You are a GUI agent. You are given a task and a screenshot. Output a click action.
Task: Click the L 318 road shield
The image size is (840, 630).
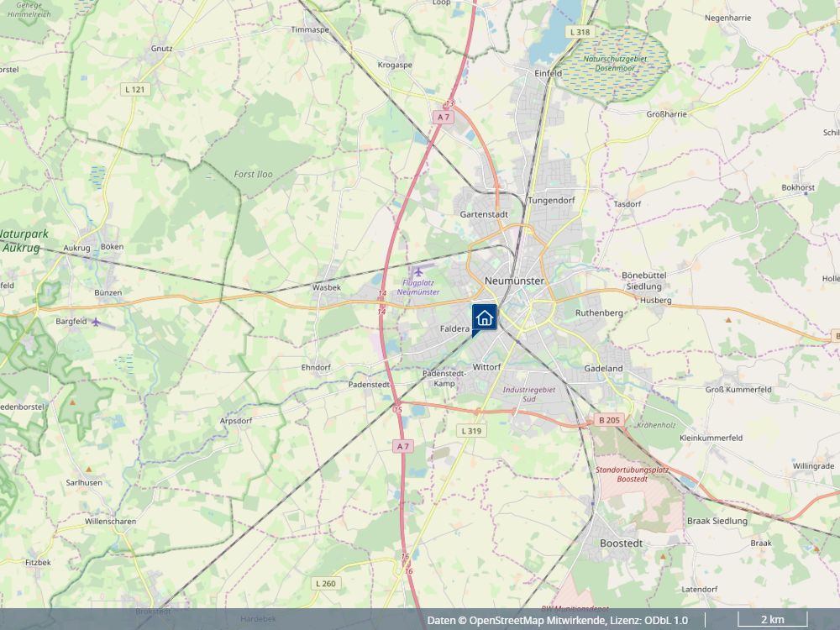click(x=580, y=32)
